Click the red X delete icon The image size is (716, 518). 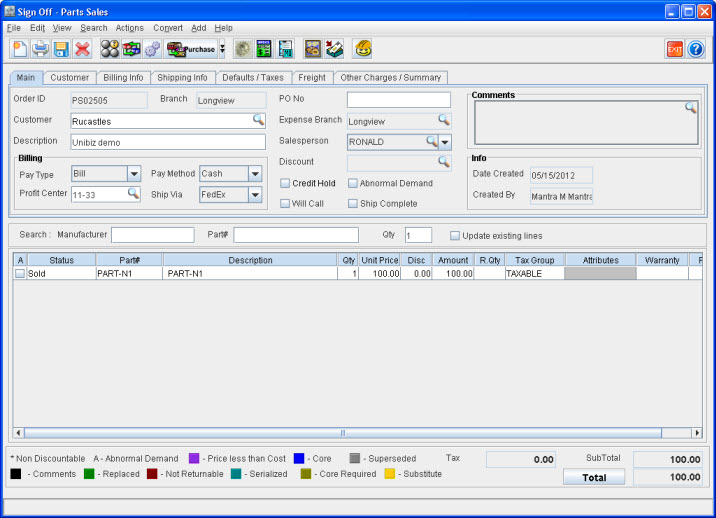point(82,49)
